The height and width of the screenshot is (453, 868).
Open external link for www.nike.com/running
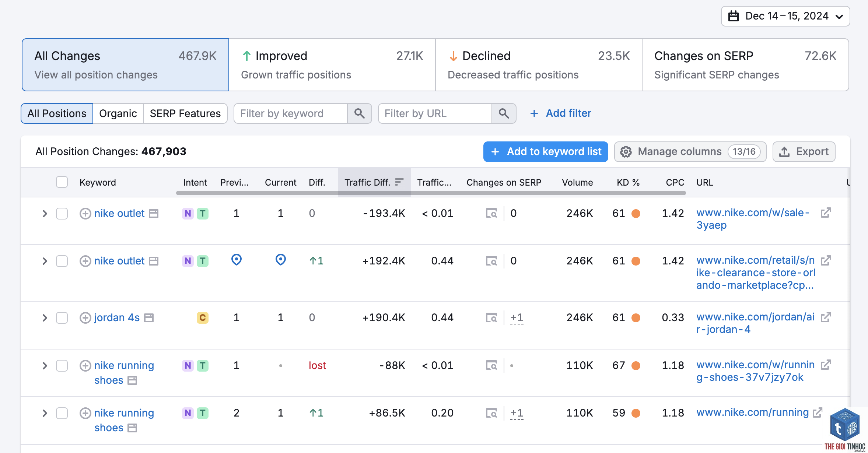[x=818, y=412]
